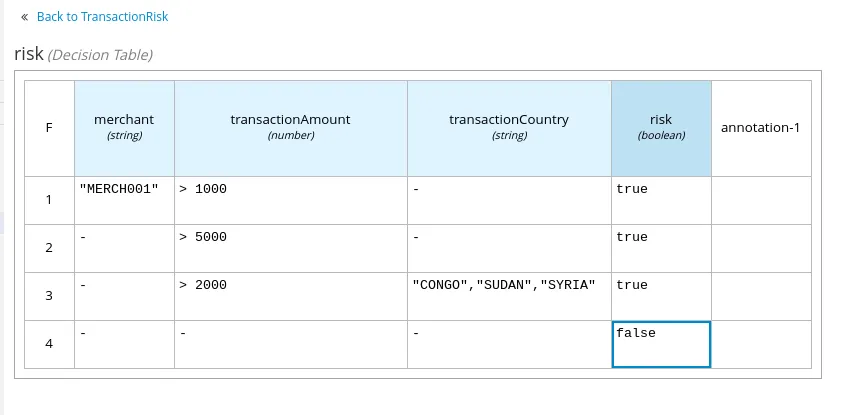Click the row 3 true risk cell
Image resolution: width=856 pixels, height=415 pixels.
661,297
